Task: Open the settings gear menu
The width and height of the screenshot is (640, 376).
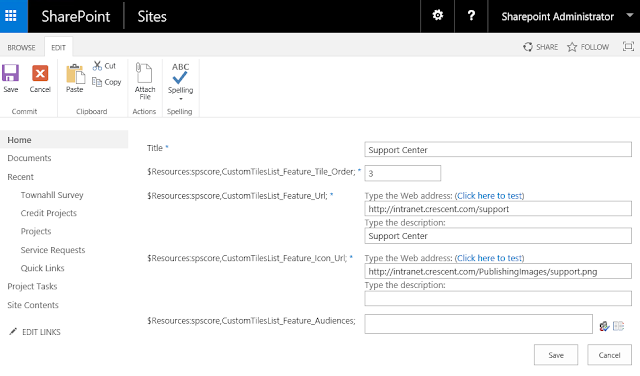Action: [x=438, y=16]
